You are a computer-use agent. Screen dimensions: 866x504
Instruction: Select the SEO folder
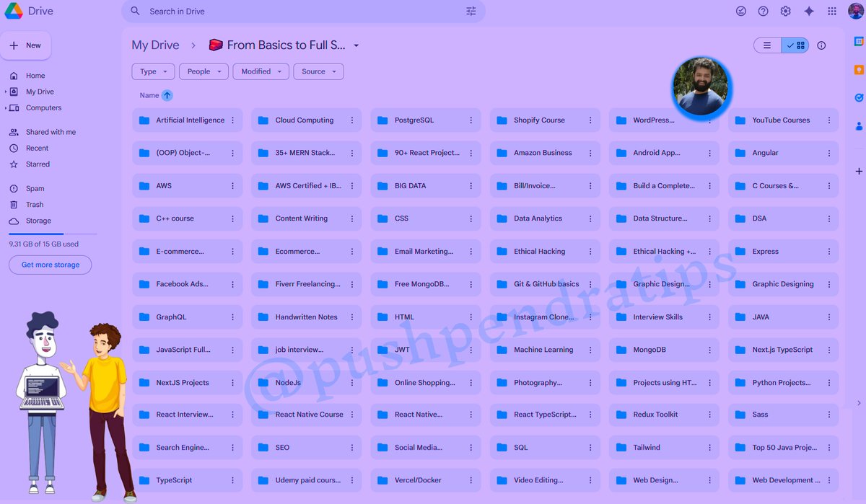click(x=307, y=448)
